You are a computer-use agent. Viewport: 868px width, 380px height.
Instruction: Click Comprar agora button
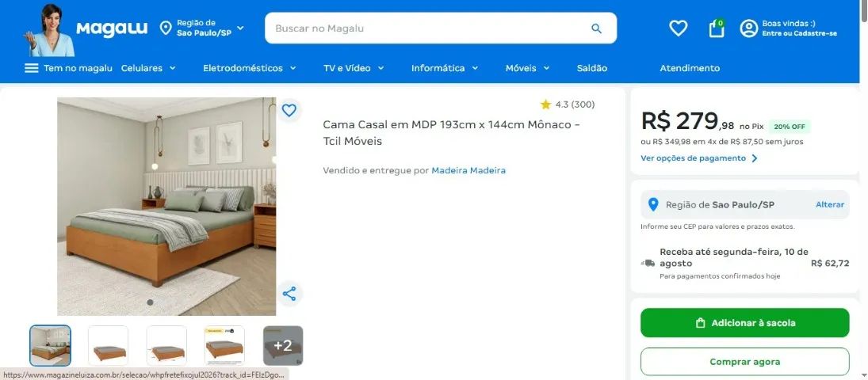(744, 362)
